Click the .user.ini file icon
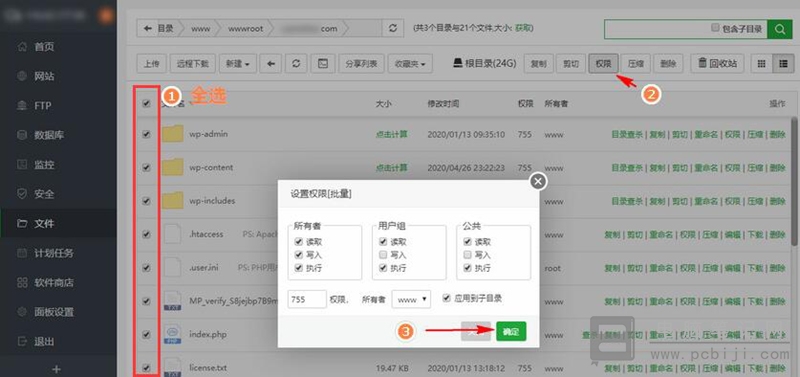 tap(172, 268)
